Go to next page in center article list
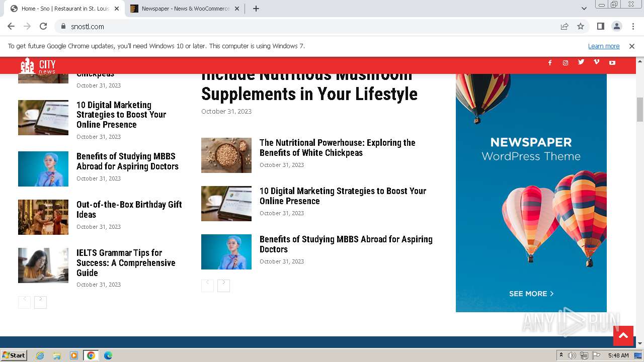Viewport: 644px width, 362px height. click(223, 286)
